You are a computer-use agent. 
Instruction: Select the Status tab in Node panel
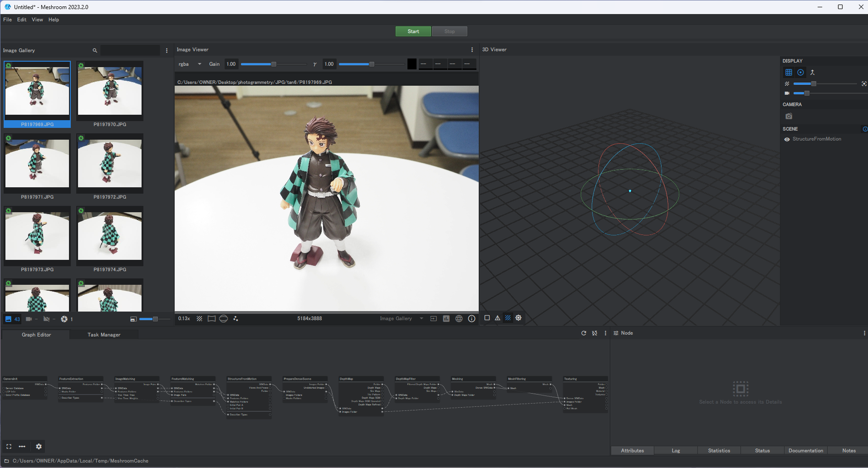(x=762, y=451)
